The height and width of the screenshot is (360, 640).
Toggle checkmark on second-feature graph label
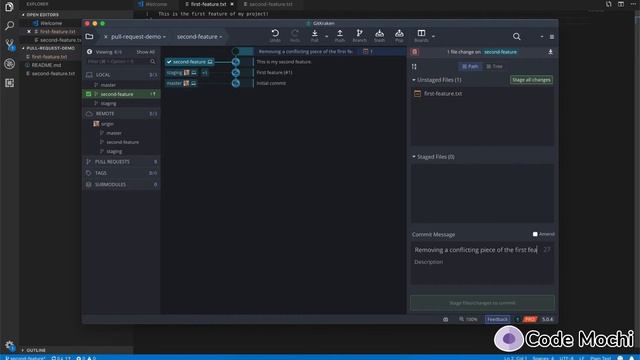[169, 62]
